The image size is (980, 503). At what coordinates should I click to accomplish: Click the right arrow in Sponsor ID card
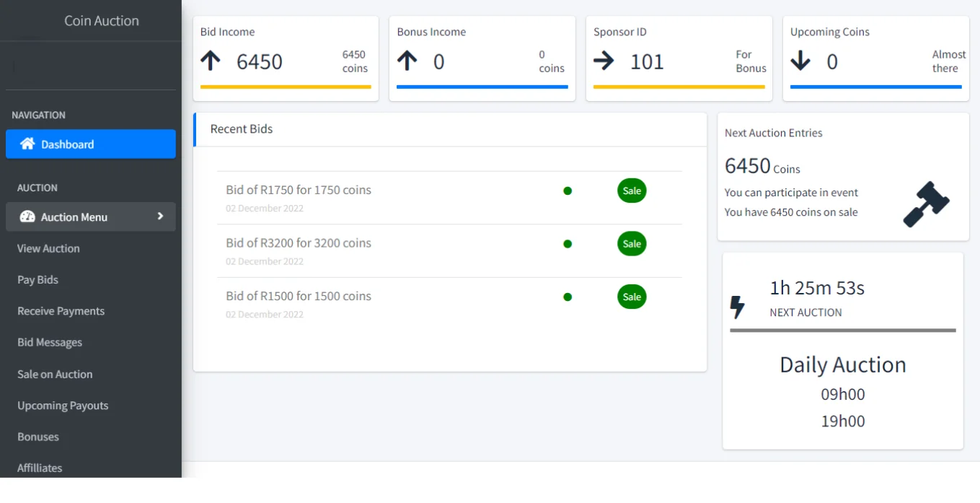coord(604,61)
